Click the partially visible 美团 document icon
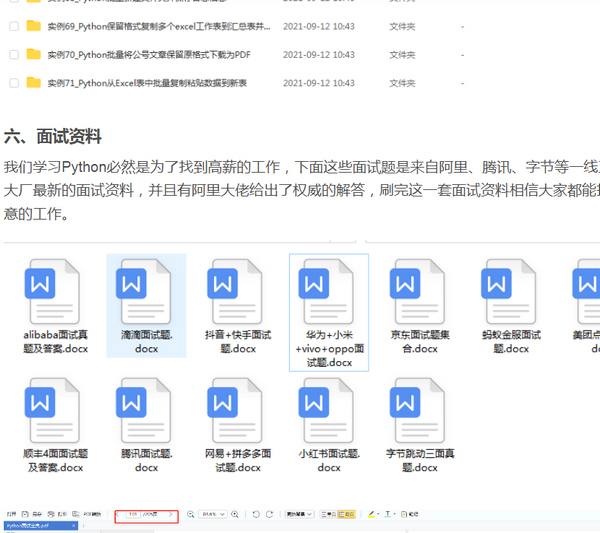Image resolution: width=600 pixels, height=533 pixels. click(586, 292)
